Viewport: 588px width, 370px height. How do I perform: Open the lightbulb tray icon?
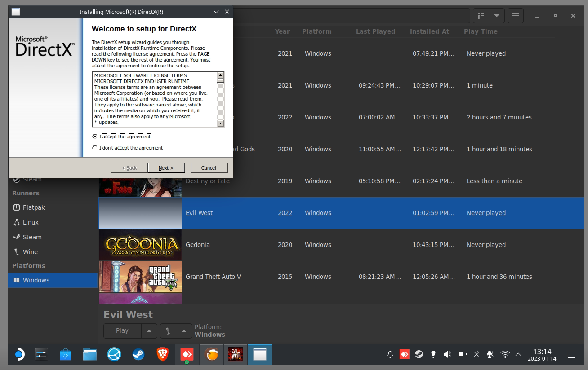[x=433, y=355]
